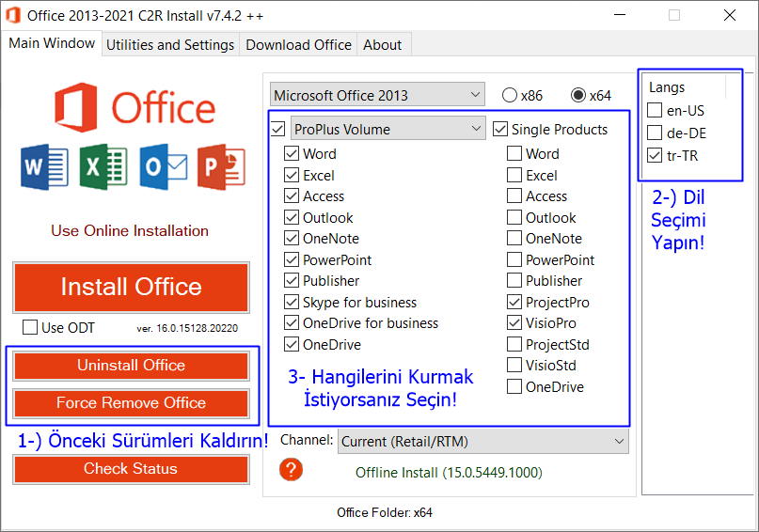Viewport: 759px width, 532px height.
Task: Click the Office app icon in title bar
Action: (x=13, y=16)
